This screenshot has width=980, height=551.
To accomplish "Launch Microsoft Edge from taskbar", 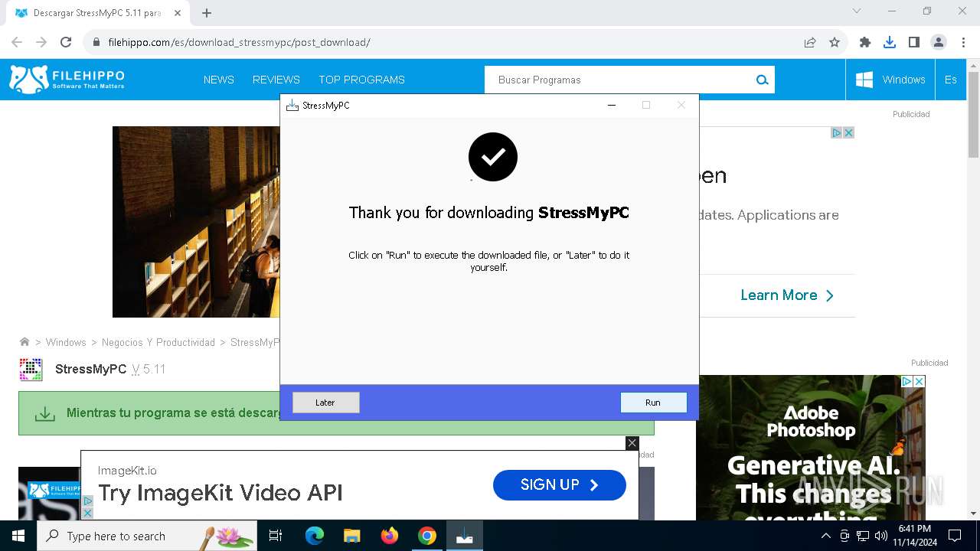I will (315, 536).
